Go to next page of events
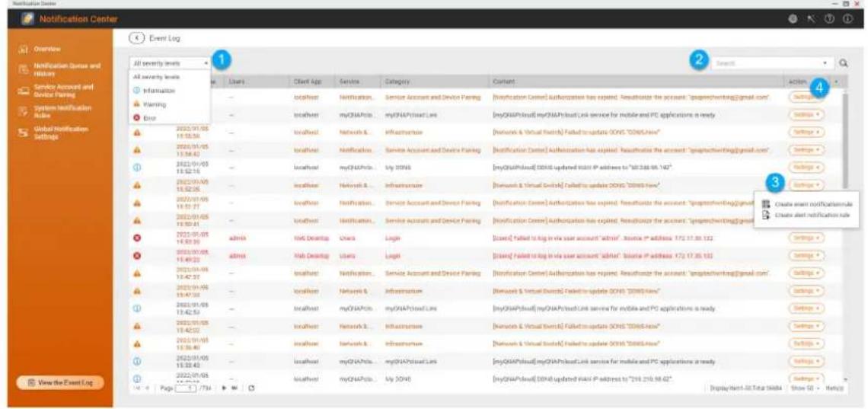The image size is (868, 409). click(x=224, y=389)
